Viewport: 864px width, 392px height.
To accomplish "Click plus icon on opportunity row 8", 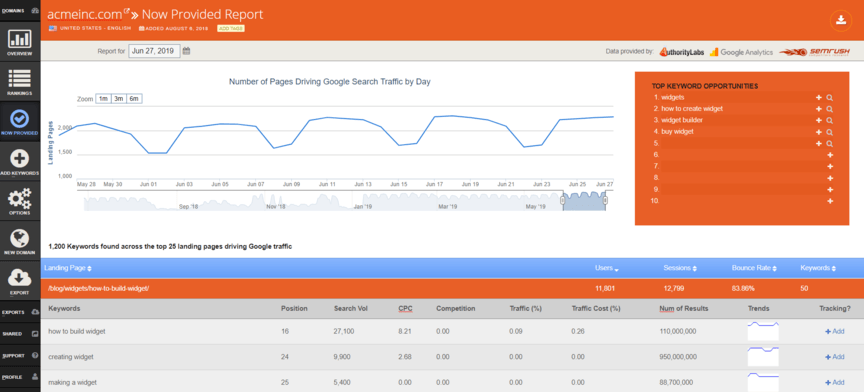I will pos(830,178).
